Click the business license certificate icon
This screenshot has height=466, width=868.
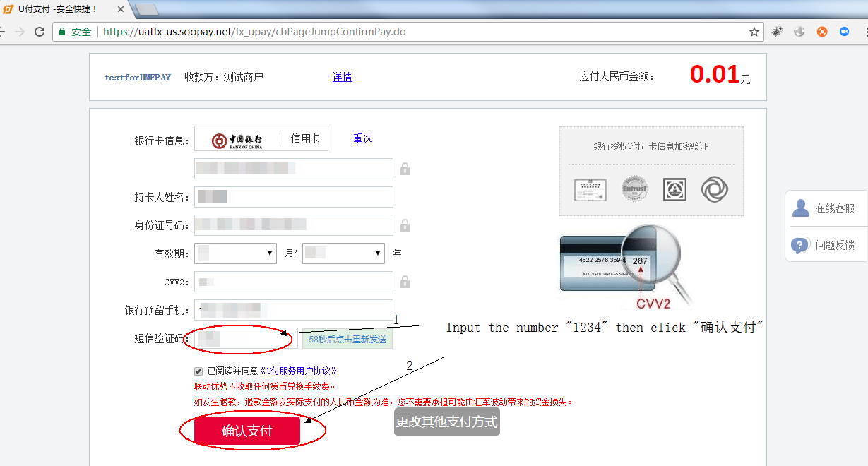click(x=590, y=189)
